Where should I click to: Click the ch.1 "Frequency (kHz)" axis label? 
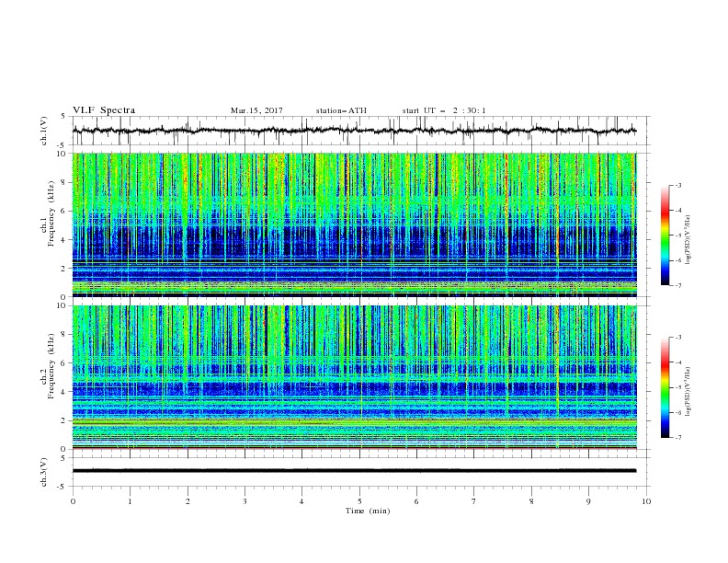point(51,214)
